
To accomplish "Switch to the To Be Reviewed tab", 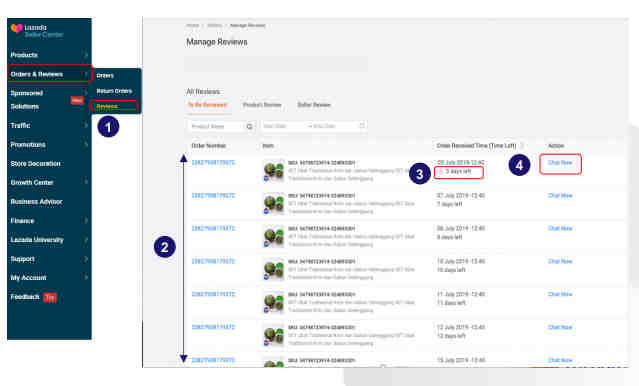I will pos(207,105).
